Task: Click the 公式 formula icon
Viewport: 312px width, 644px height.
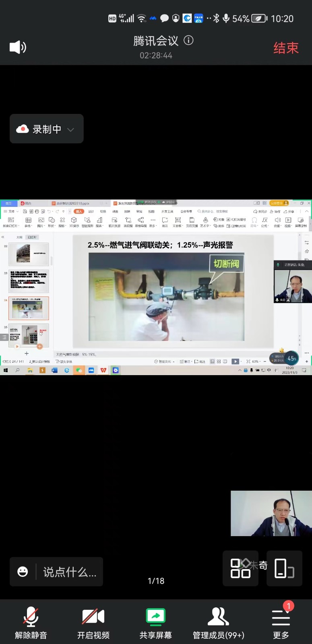Action: click(264, 222)
